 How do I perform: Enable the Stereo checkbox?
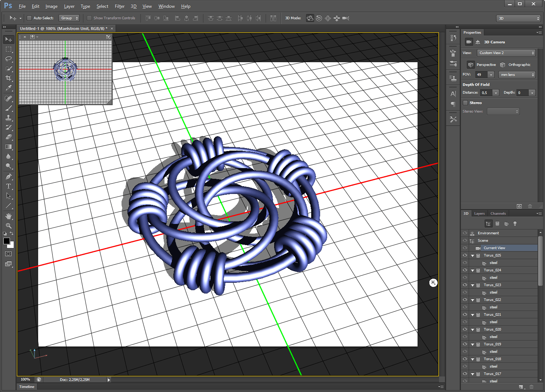pos(465,103)
